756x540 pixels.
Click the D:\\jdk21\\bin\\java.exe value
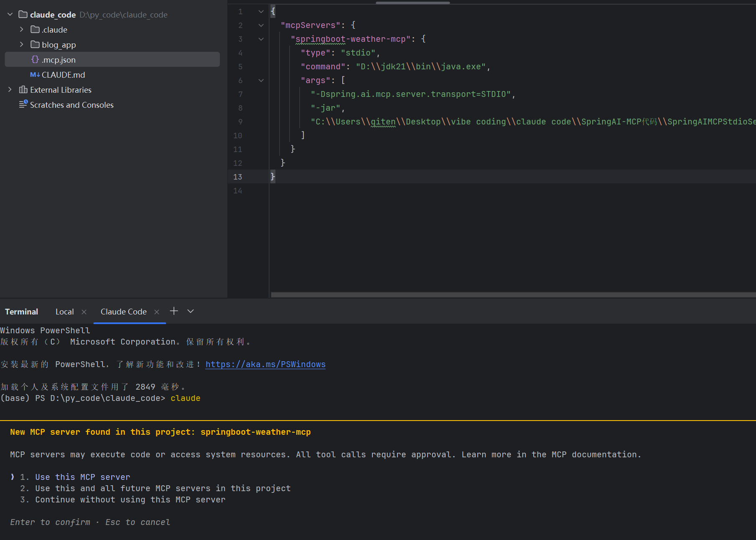(421, 67)
